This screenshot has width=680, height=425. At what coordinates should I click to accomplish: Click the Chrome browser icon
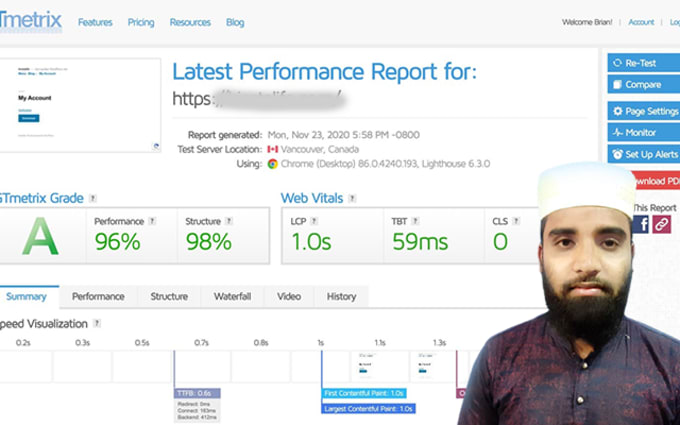[x=272, y=164]
